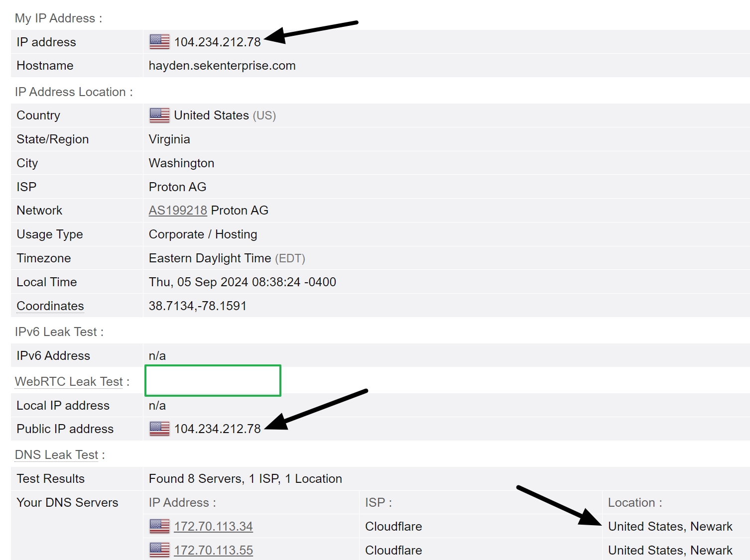Click the 172.70.113.34 DNS server link

point(213,526)
